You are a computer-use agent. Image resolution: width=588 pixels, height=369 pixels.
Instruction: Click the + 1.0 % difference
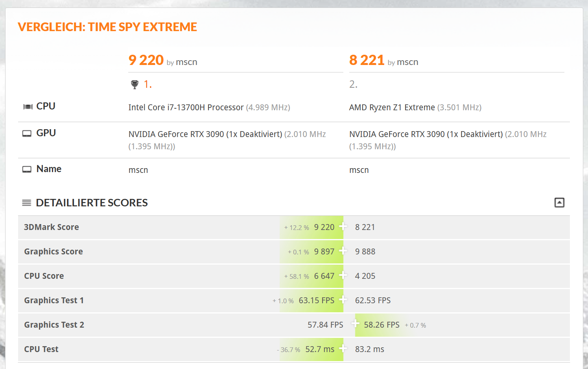283,301
